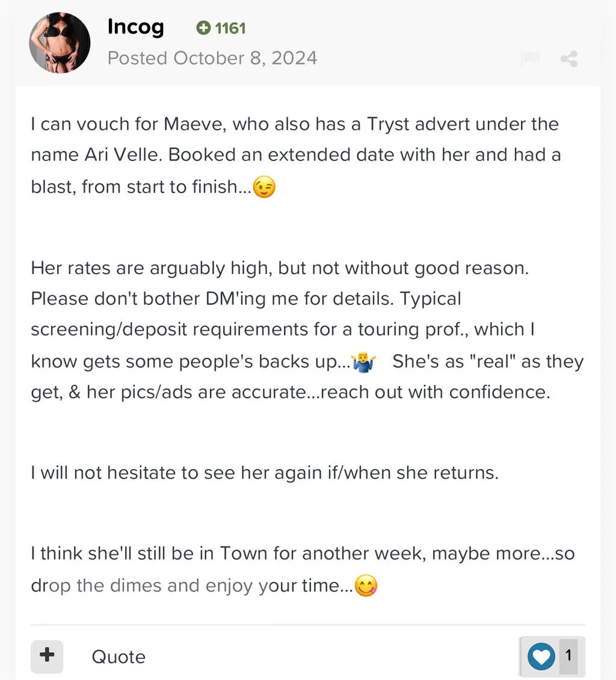
Task: Click the Quote link below the post
Action: click(119, 657)
